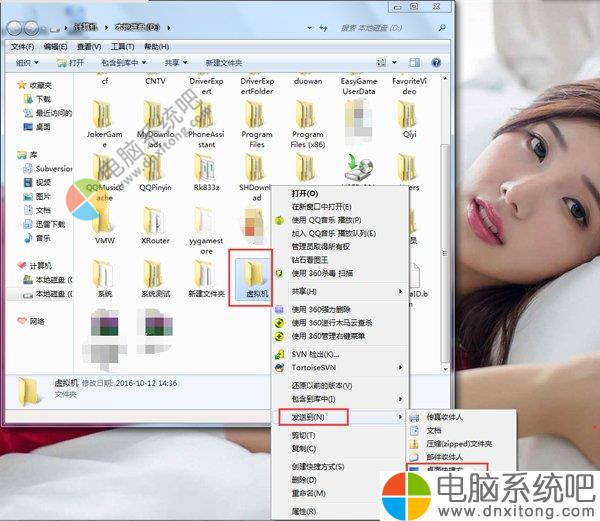Click the installer disc icon file

coord(358,168)
